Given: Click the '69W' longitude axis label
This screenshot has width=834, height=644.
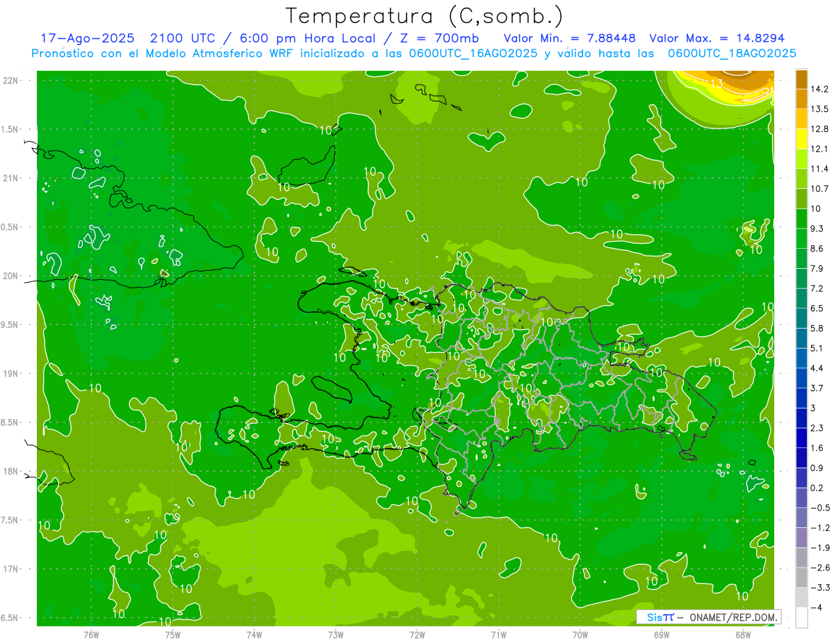Looking at the screenshot, I should (x=661, y=635).
